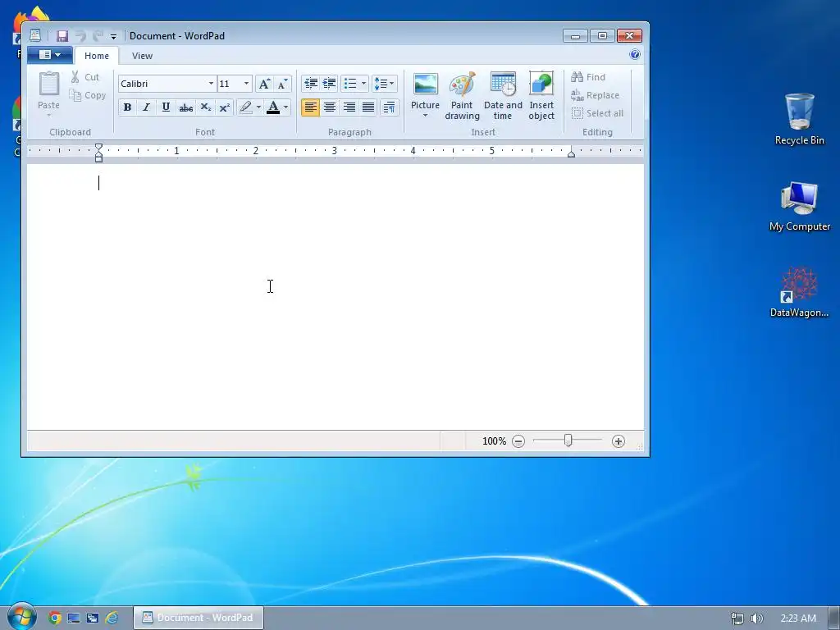Toggle Italic formatting
Viewport: 840px width, 630px height.
146,107
